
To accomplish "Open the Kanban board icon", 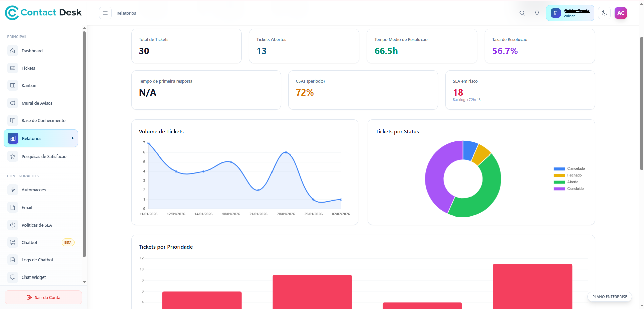I will tap(13, 85).
